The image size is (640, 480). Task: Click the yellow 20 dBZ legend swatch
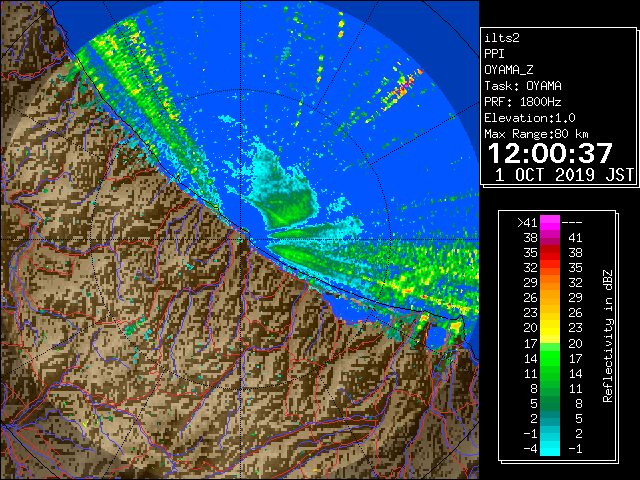550,328
